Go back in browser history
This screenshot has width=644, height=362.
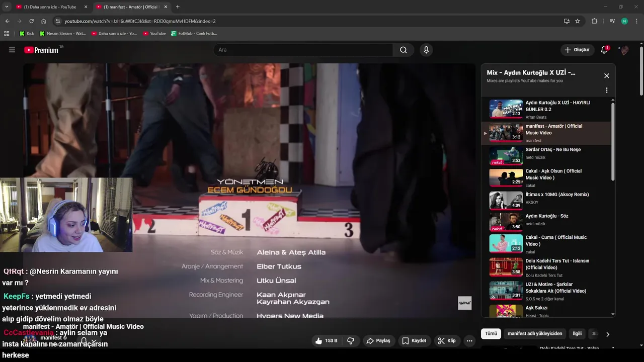(x=7, y=21)
